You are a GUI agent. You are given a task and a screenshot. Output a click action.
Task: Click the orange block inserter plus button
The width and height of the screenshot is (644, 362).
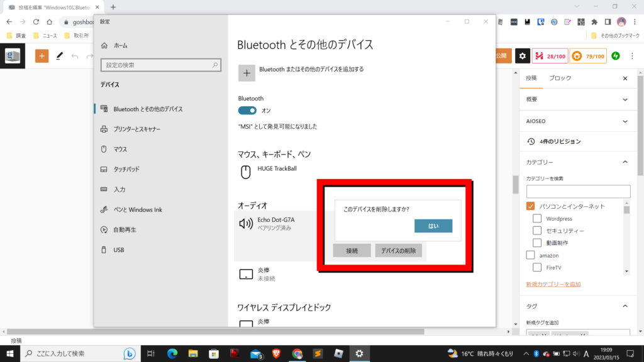pyautogui.click(x=42, y=56)
